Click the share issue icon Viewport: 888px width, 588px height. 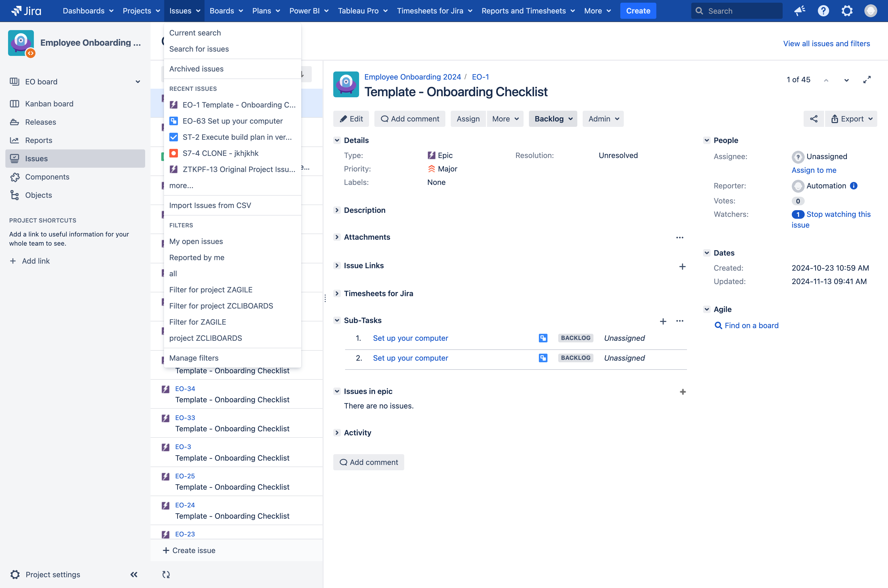[813, 119]
